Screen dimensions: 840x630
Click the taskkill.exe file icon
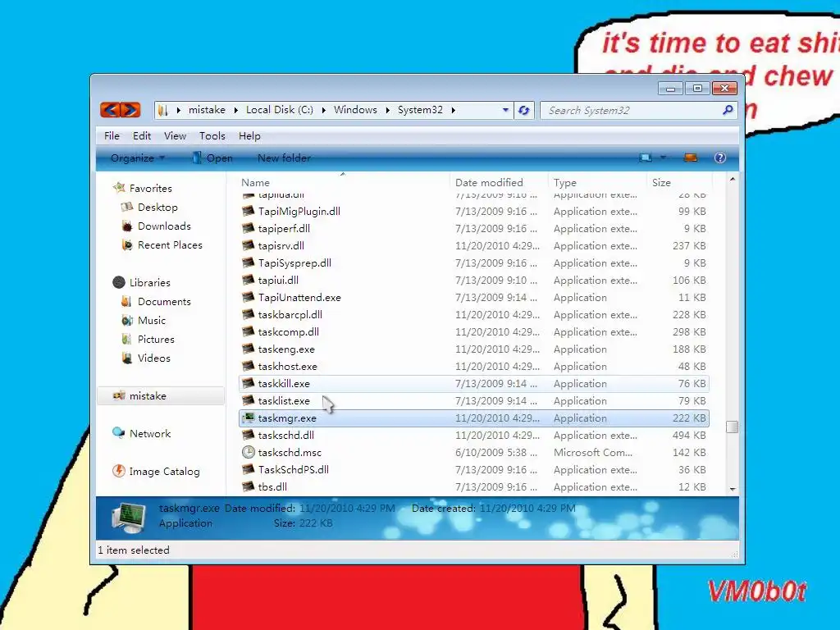point(248,384)
